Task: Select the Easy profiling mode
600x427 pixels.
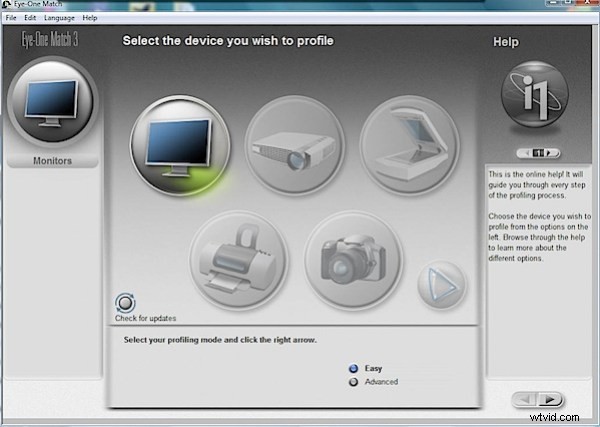Action: coord(354,368)
